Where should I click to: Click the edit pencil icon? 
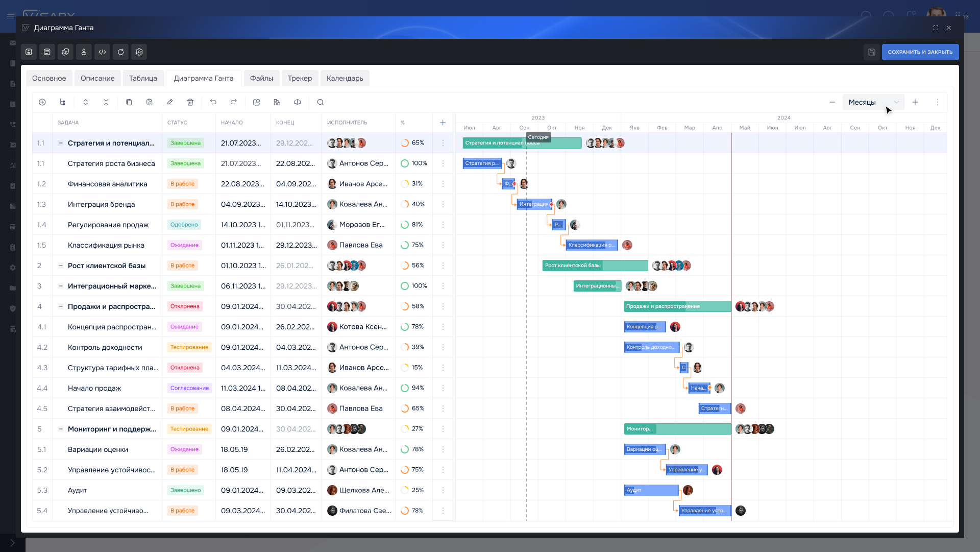pos(170,102)
